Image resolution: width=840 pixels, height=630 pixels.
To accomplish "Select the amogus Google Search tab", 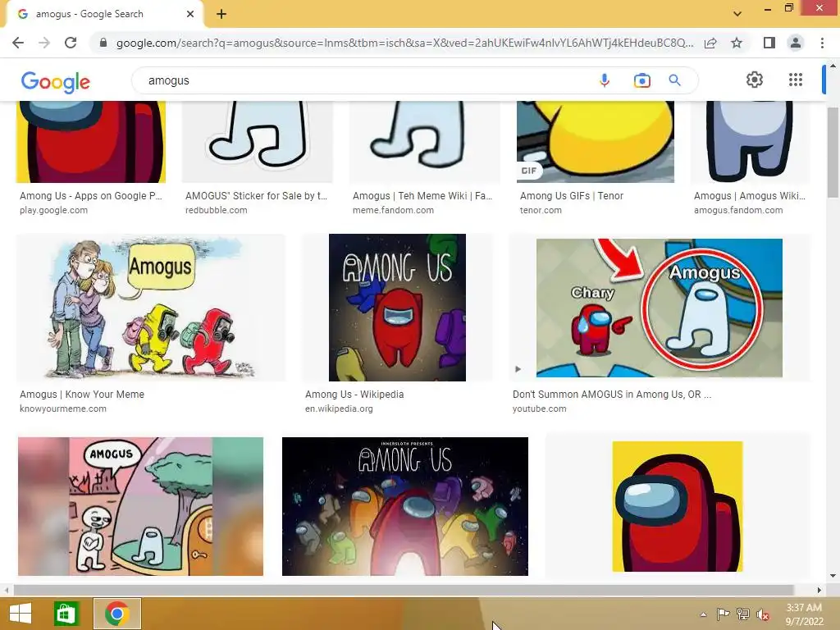I will pos(104,14).
